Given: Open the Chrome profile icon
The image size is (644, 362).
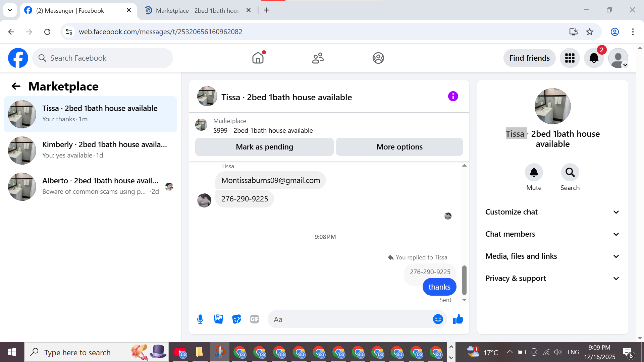Looking at the screenshot, I should tap(614, 32).
